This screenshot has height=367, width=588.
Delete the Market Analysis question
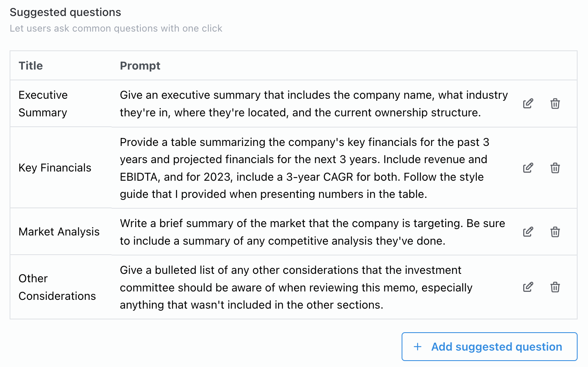click(x=555, y=232)
